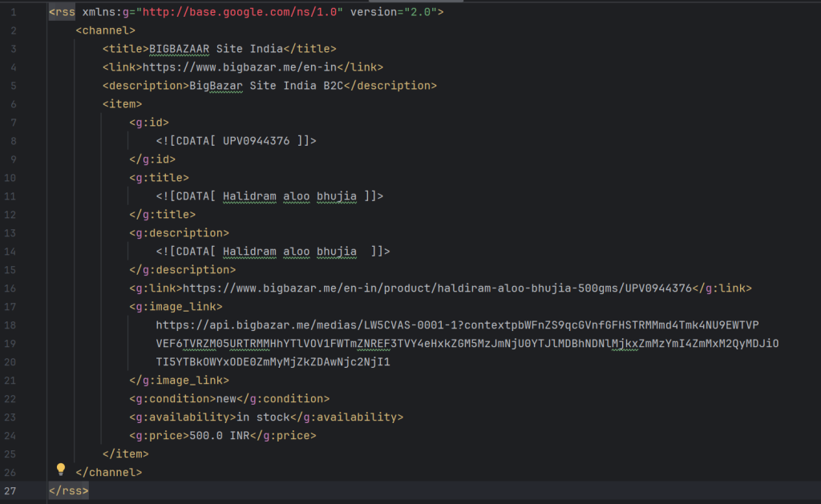Screen dimensions: 821x504
Task: Click the api.bigbazar.me medias URL line
Action: point(457,325)
